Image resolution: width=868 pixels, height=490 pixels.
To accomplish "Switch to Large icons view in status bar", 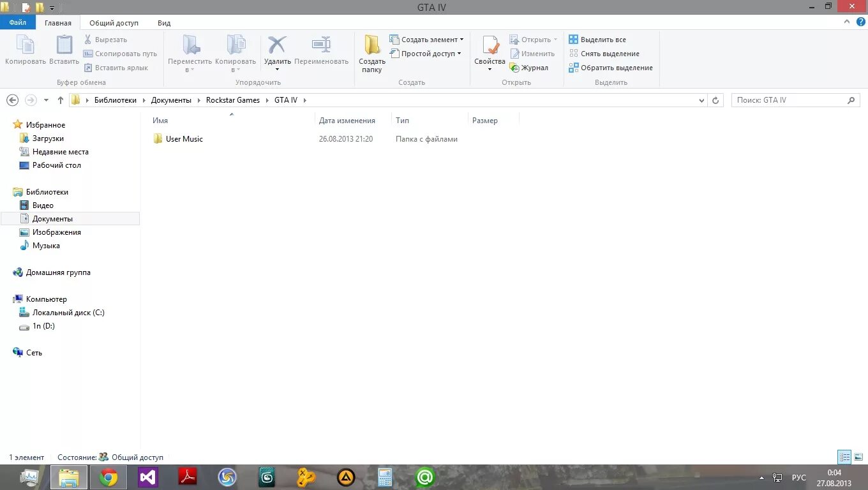I will tap(858, 457).
